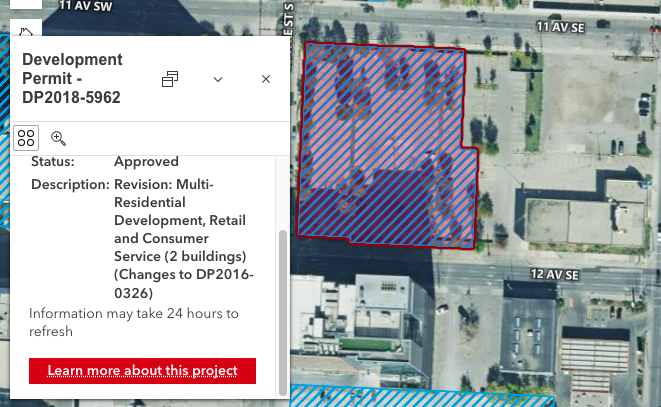The width and height of the screenshot is (661, 407).
Task: Collapse the popup with the chevron
Action: [x=218, y=79]
